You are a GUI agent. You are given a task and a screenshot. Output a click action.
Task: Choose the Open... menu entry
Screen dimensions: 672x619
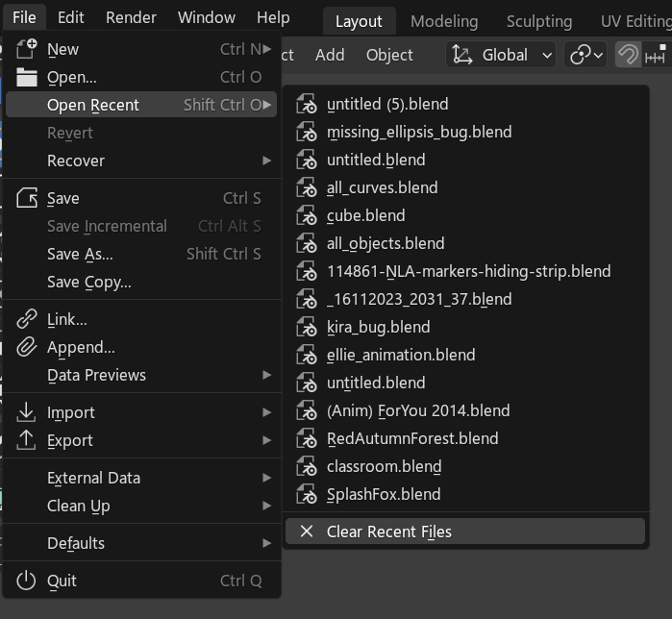[x=141, y=77]
